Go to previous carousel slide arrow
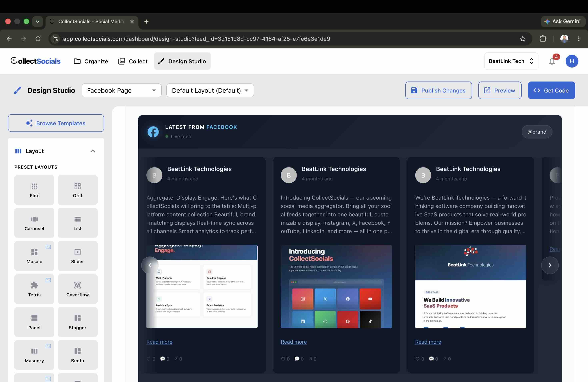 tap(150, 265)
